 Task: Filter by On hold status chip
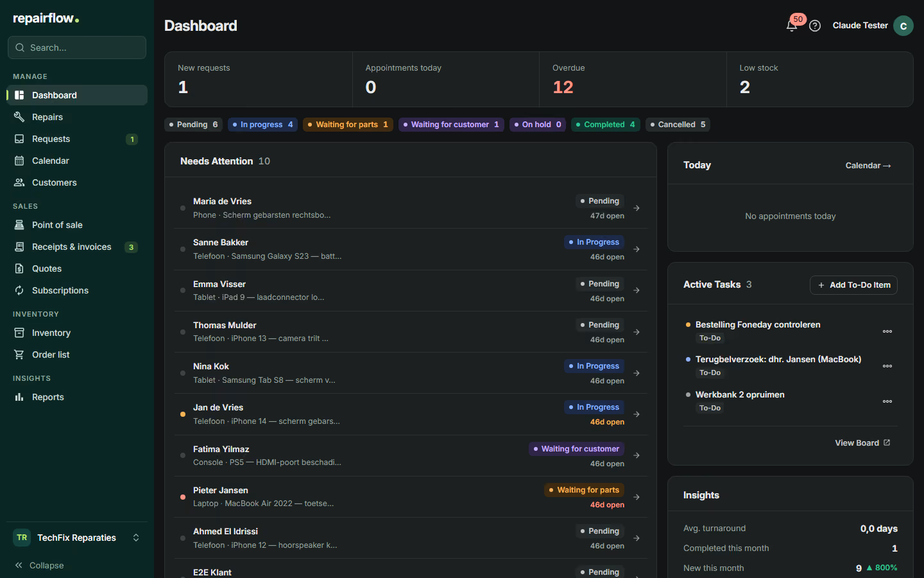tap(538, 125)
